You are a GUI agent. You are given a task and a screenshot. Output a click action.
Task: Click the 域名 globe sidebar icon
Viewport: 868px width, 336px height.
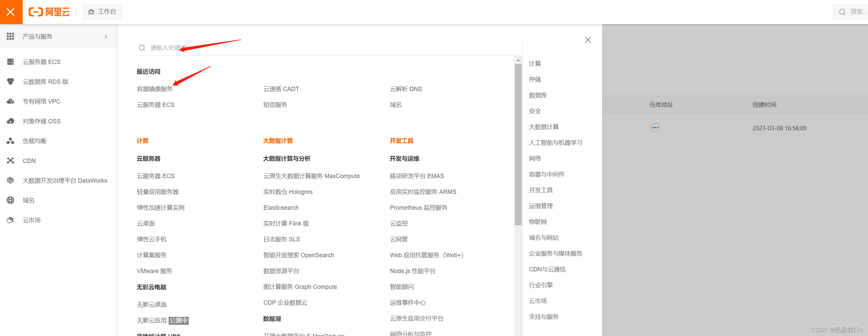(11, 200)
